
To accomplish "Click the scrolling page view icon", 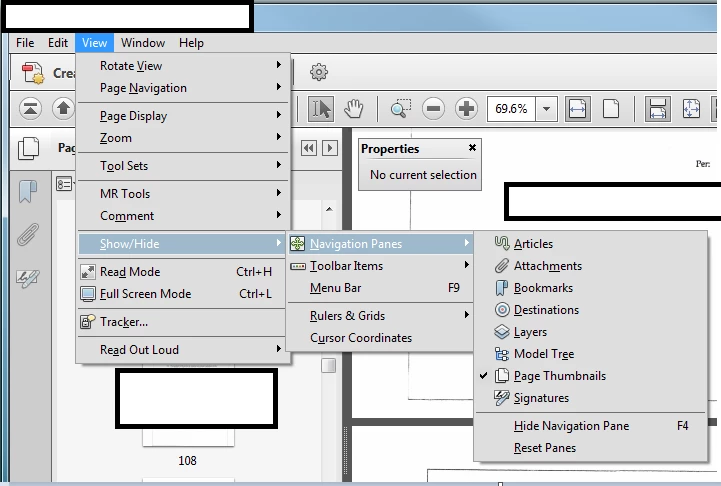I will tap(658, 109).
